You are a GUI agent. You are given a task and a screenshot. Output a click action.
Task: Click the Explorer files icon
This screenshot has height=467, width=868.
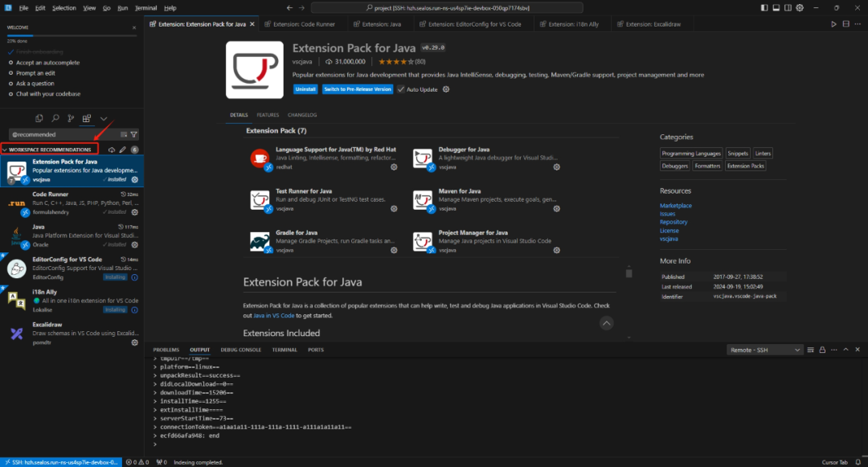pos(39,119)
